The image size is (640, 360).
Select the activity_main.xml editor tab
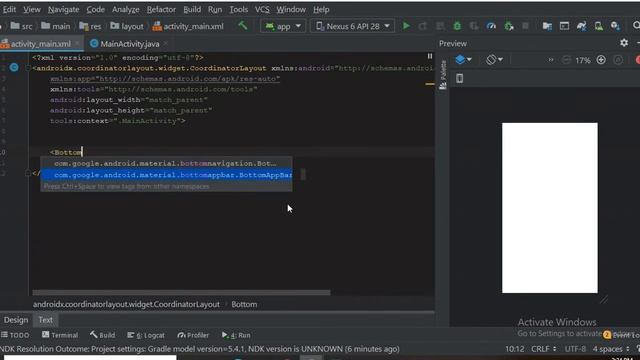coord(40,44)
